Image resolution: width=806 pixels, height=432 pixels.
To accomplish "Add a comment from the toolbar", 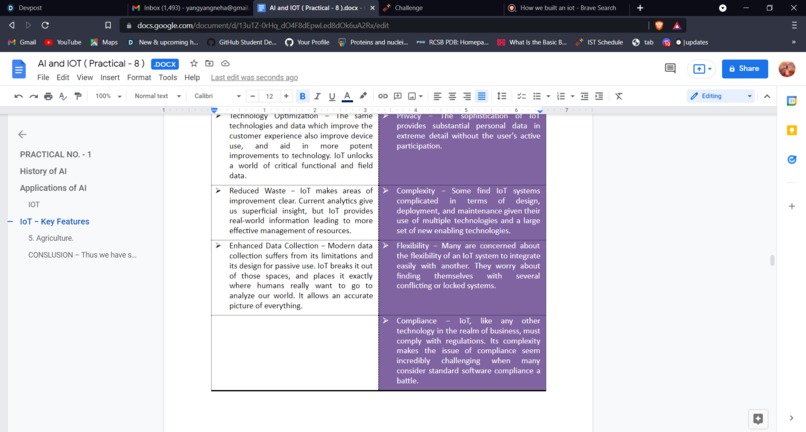I will pyautogui.click(x=397, y=96).
